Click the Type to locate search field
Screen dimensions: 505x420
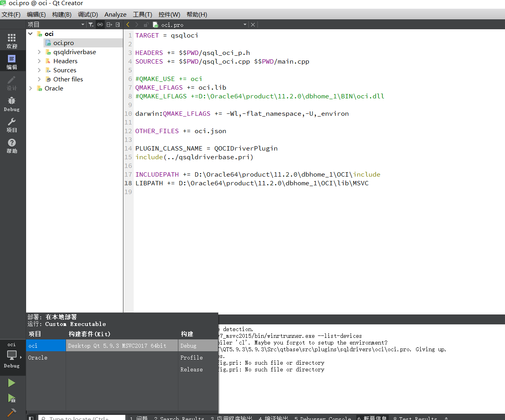coord(81,418)
